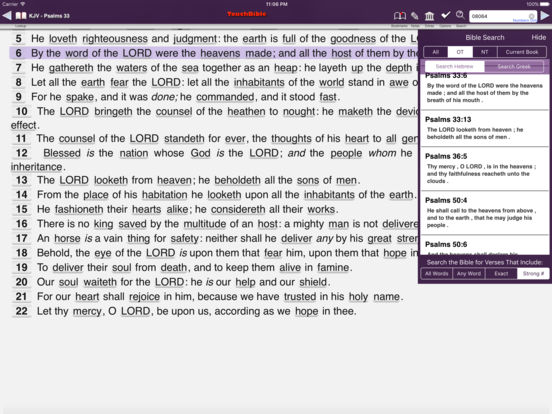Switch to Search Greek
The width and height of the screenshot is (552, 414).
point(514,67)
